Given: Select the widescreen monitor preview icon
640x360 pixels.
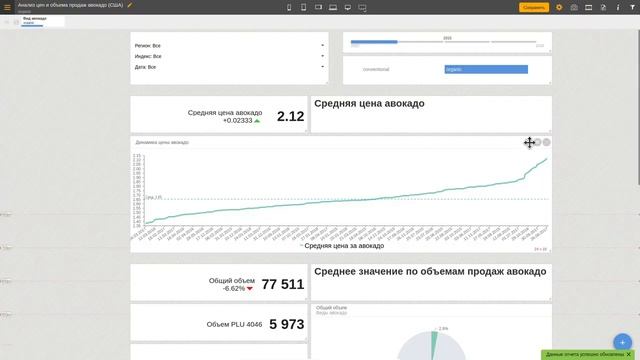Looking at the screenshot, I should 362,7.
